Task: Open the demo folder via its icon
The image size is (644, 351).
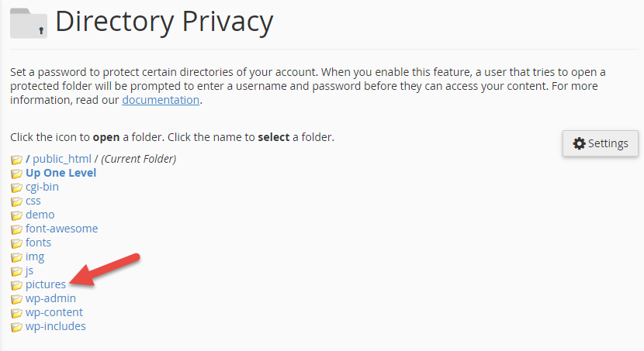Action: click(16, 215)
